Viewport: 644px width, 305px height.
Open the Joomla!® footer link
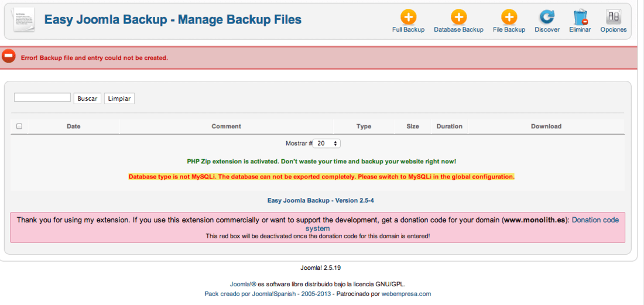(243, 284)
